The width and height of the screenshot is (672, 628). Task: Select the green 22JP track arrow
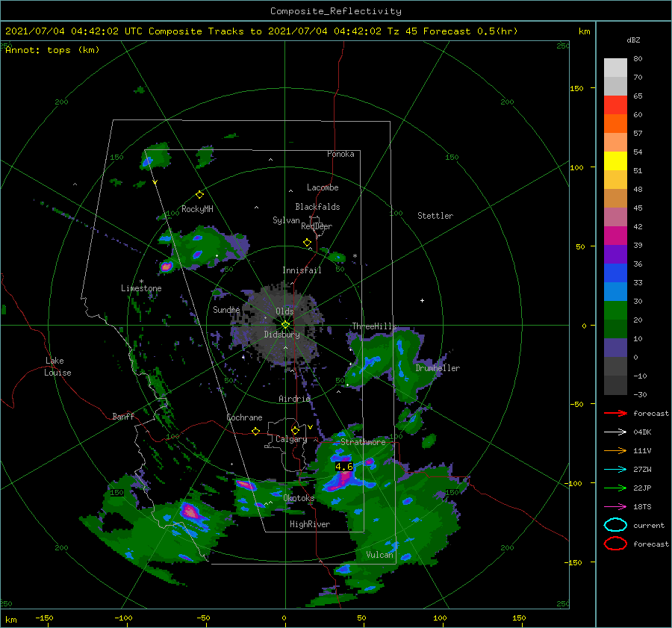point(615,488)
